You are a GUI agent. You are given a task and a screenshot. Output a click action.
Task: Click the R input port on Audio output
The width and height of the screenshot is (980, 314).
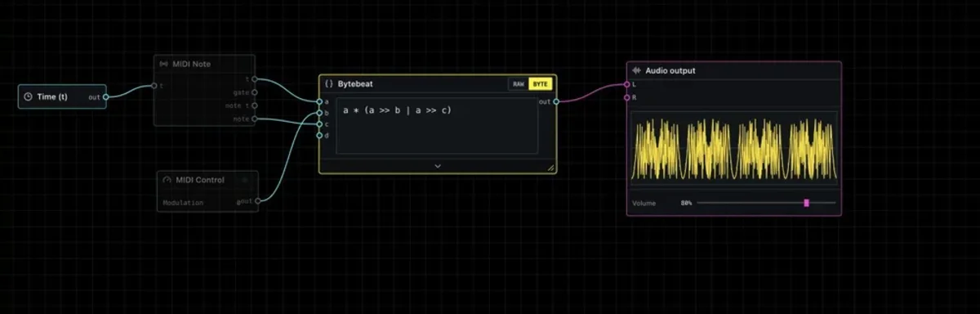pyautogui.click(x=626, y=97)
